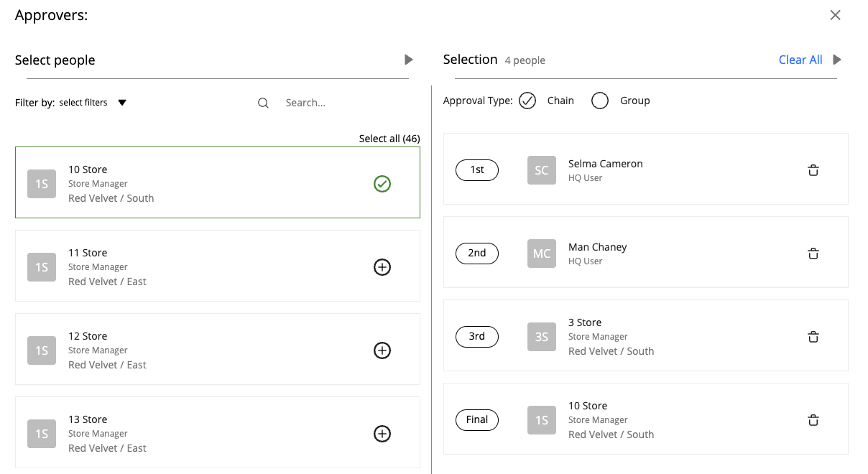This screenshot has width=868, height=474.
Task: Click the 3S avatar in the selection
Action: 542,337
